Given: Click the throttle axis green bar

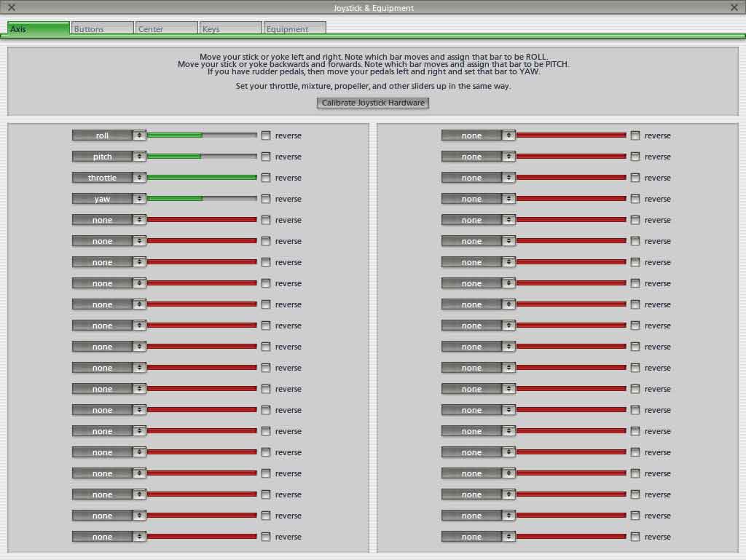Looking at the screenshot, I should click(202, 178).
